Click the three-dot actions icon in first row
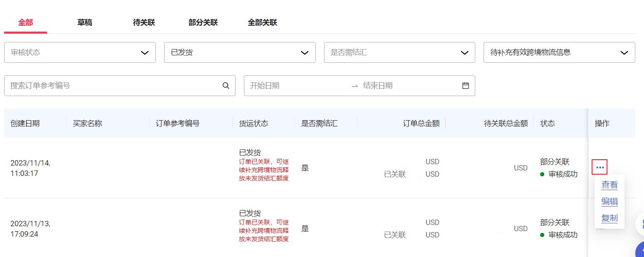This screenshot has width=644, height=257. click(x=600, y=167)
